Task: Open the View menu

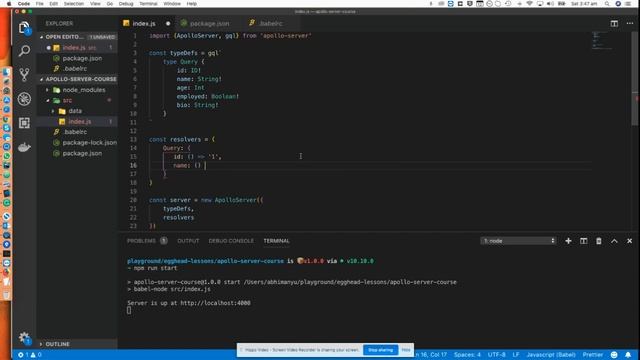Action: pyautogui.click(x=95, y=4)
